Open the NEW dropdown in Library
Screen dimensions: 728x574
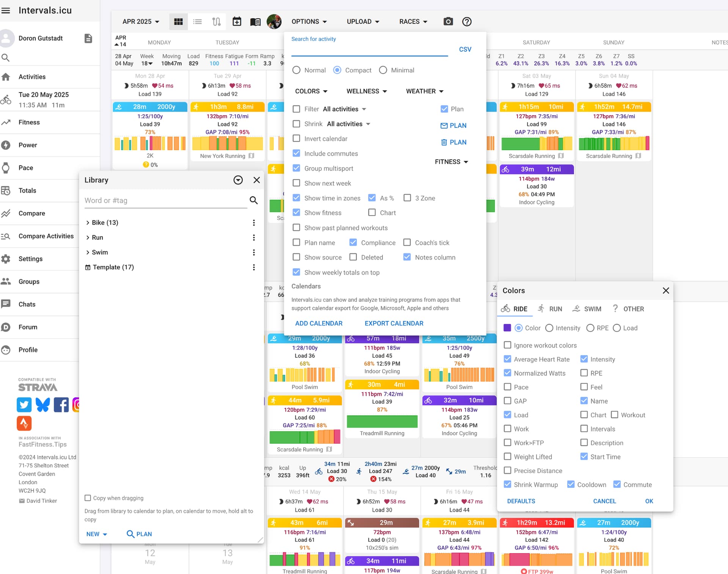(97, 534)
